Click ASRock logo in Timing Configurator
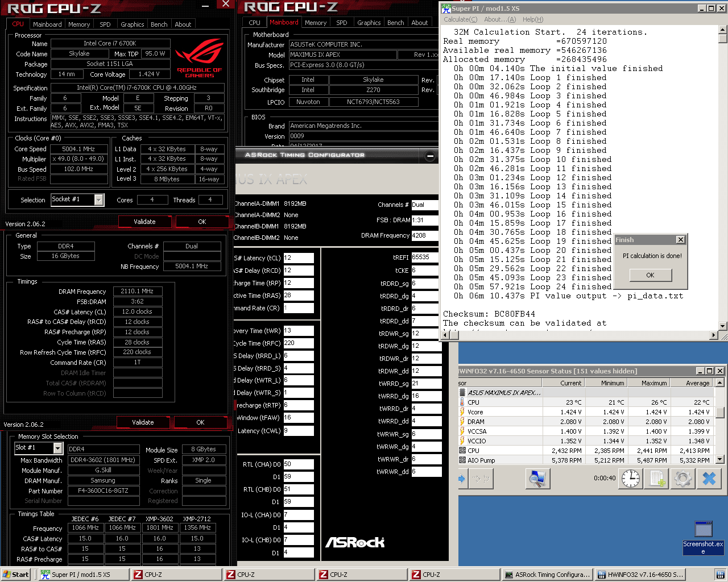This screenshot has width=728, height=582. click(355, 543)
